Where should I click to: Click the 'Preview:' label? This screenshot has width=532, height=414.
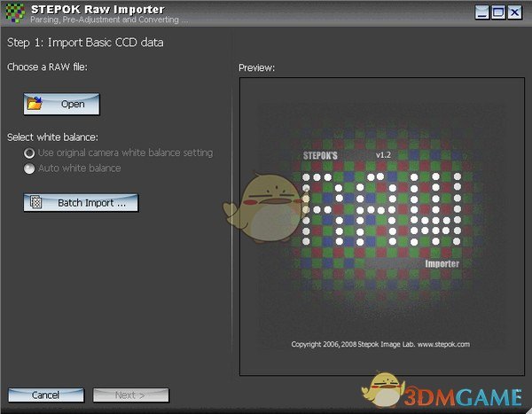tap(256, 68)
